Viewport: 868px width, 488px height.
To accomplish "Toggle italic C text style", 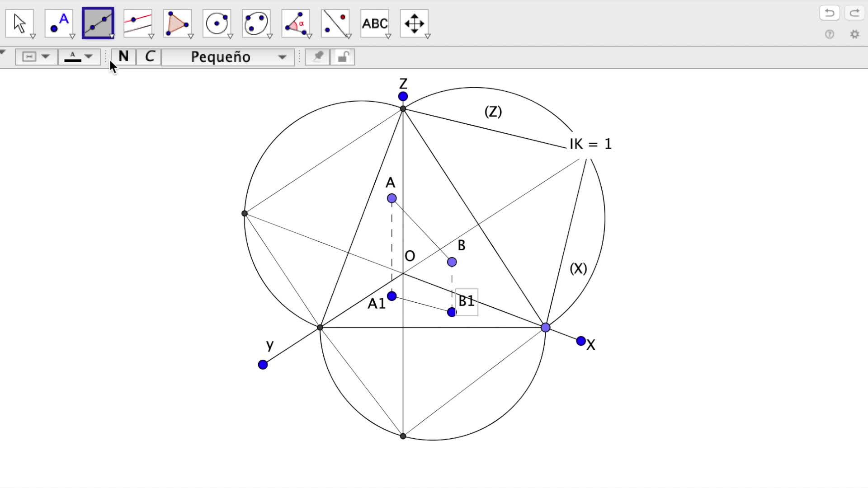I will [x=149, y=56].
